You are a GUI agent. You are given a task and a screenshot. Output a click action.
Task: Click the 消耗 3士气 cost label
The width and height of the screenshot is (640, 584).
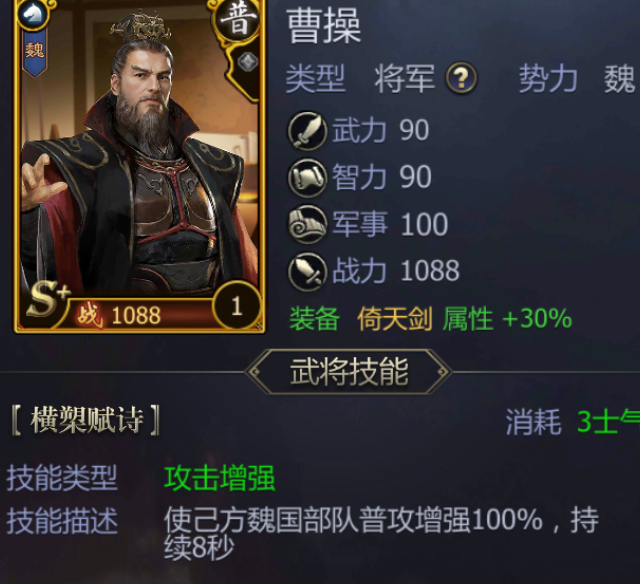click(x=573, y=422)
